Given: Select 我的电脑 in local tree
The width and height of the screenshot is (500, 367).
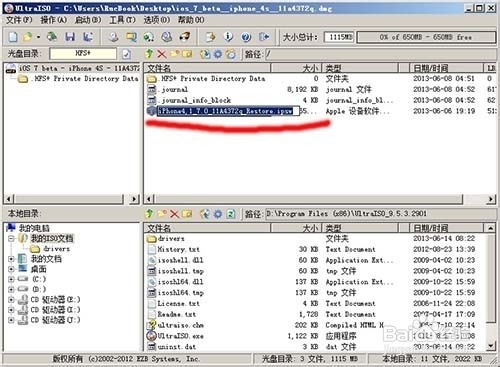Looking at the screenshot, I should [34, 228].
